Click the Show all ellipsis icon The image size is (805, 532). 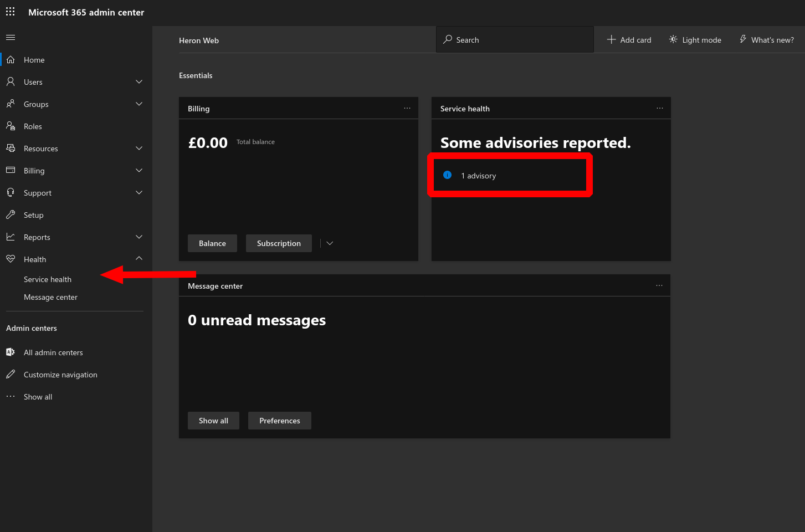point(11,396)
